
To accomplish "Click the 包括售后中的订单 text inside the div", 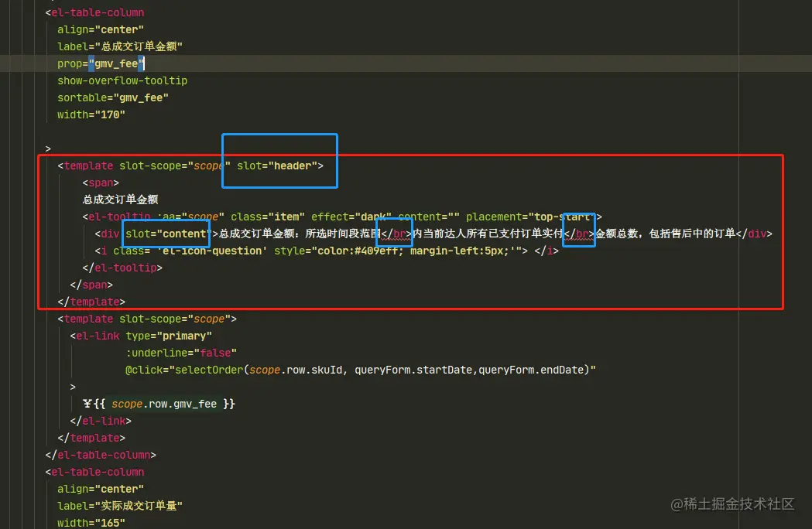I will pos(692,234).
